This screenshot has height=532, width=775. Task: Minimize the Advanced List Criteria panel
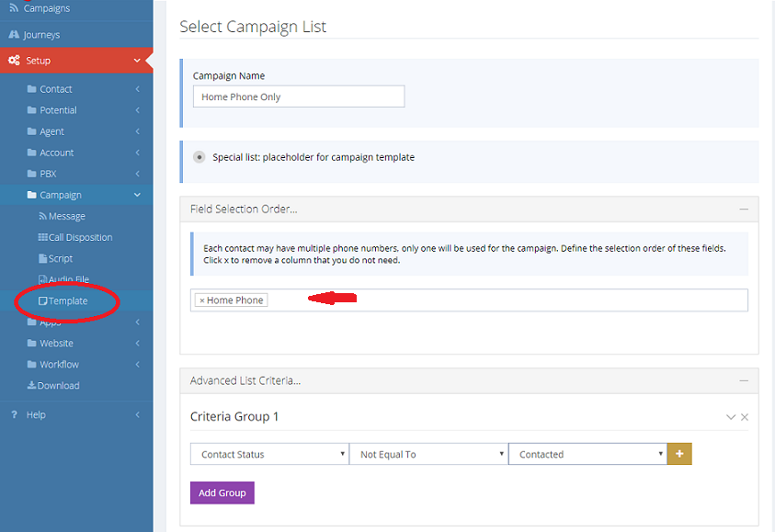point(743,380)
